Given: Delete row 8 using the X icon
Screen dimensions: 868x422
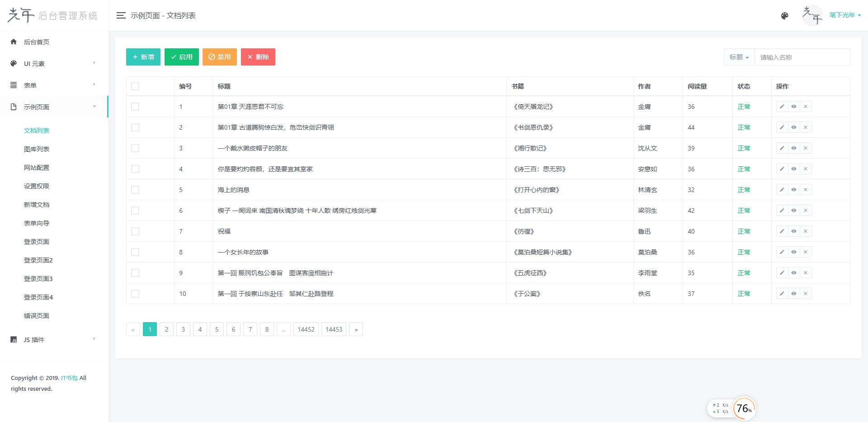Looking at the screenshot, I should 806,252.
